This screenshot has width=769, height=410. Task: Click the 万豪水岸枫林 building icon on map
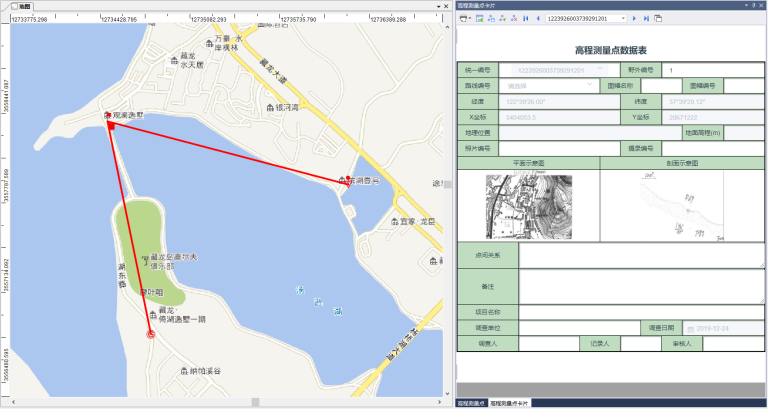pos(209,44)
